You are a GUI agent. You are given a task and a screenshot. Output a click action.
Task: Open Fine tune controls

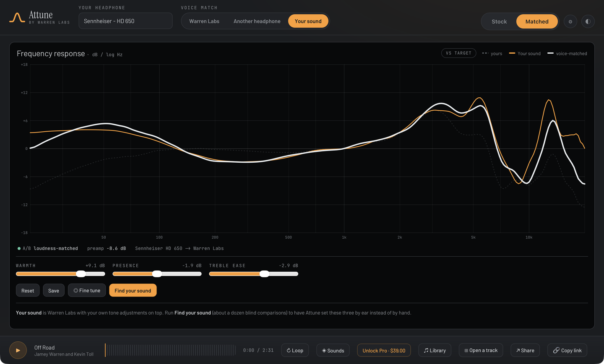point(87,290)
